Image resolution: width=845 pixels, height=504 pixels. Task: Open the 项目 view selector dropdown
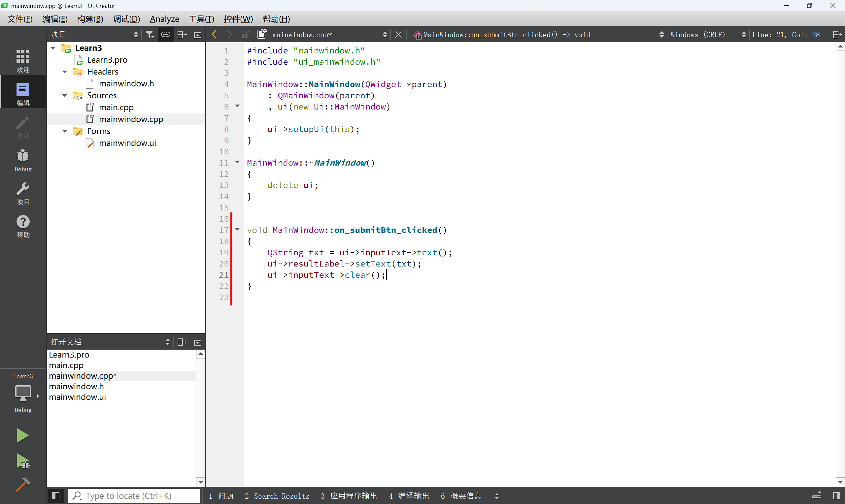94,35
